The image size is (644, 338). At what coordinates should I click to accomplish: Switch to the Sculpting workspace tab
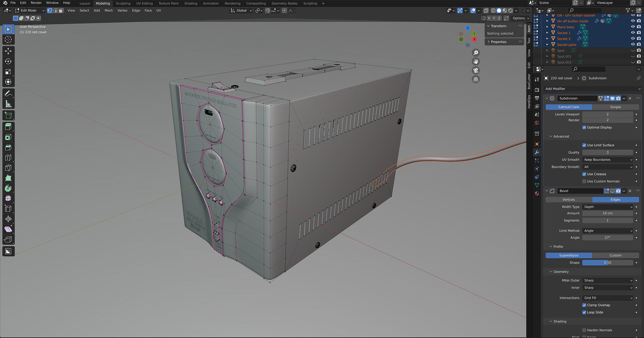click(123, 3)
